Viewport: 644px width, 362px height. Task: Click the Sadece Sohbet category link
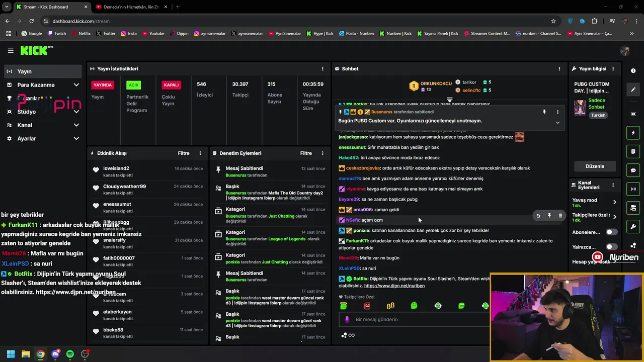597,104
